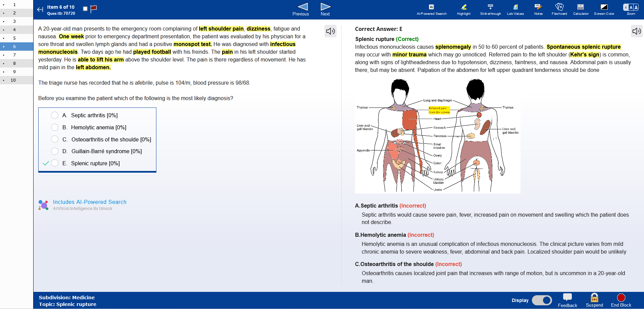The width and height of the screenshot is (644, 309).
Task: Choose the largest Zoom text size
Action: click(x=636, y=7)
